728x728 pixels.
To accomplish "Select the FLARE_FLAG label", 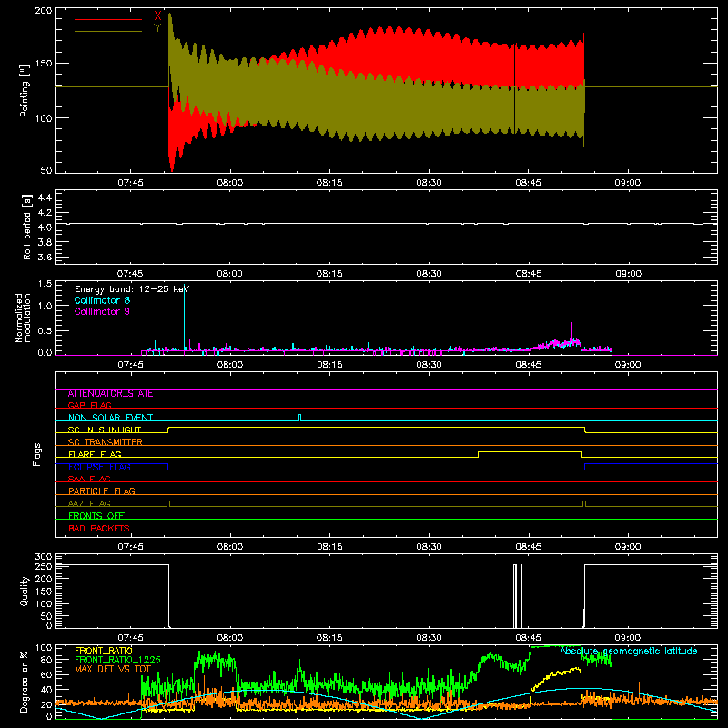I will pyautogui.click(x=95, y=454).
